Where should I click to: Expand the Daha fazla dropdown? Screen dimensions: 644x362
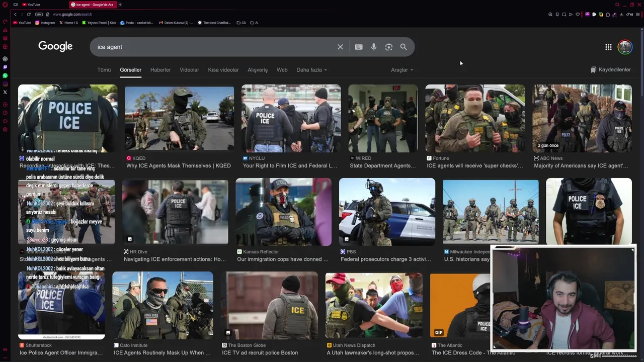311,70
